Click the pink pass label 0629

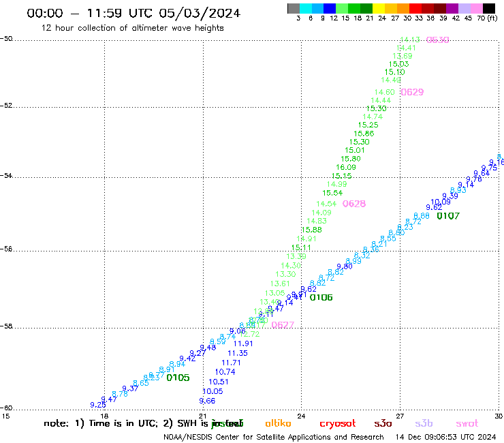[x=412, y=92]
